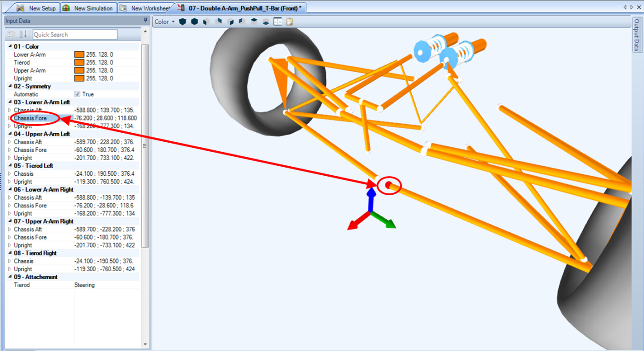
Task: Click the Input Data scrollbar down arrow
Action: point(145,344)
